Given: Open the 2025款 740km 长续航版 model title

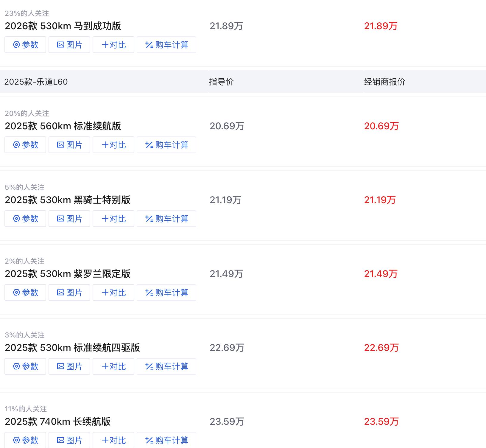Looking at the screenshot, I should coord(58,421).
